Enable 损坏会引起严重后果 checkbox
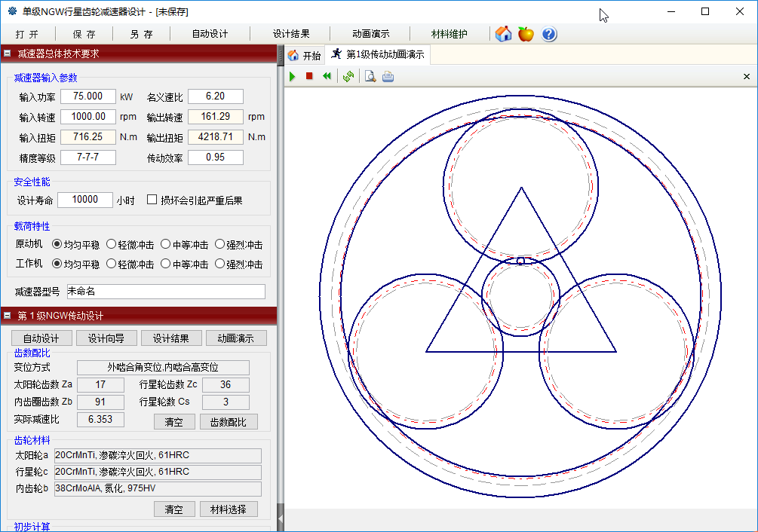 [152, 200]
